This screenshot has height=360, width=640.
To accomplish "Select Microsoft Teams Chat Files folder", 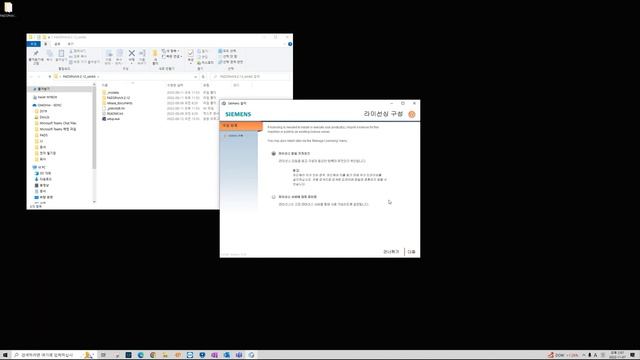I will click(x=57, y=123).
